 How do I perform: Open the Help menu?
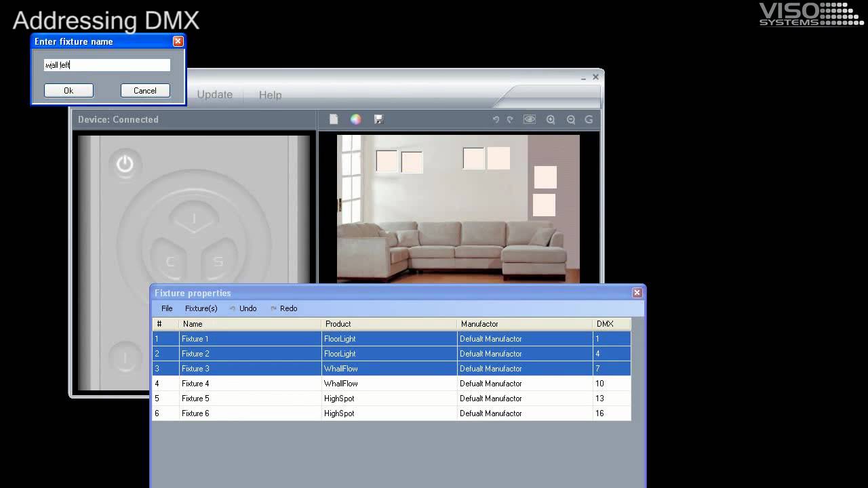pyautogui.click(x=270, y=95)
